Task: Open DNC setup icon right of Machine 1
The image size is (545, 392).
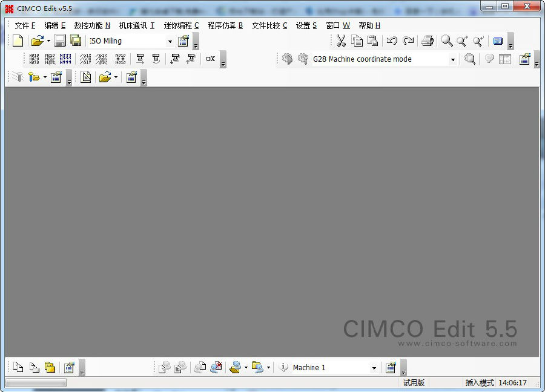Action: 391,367
